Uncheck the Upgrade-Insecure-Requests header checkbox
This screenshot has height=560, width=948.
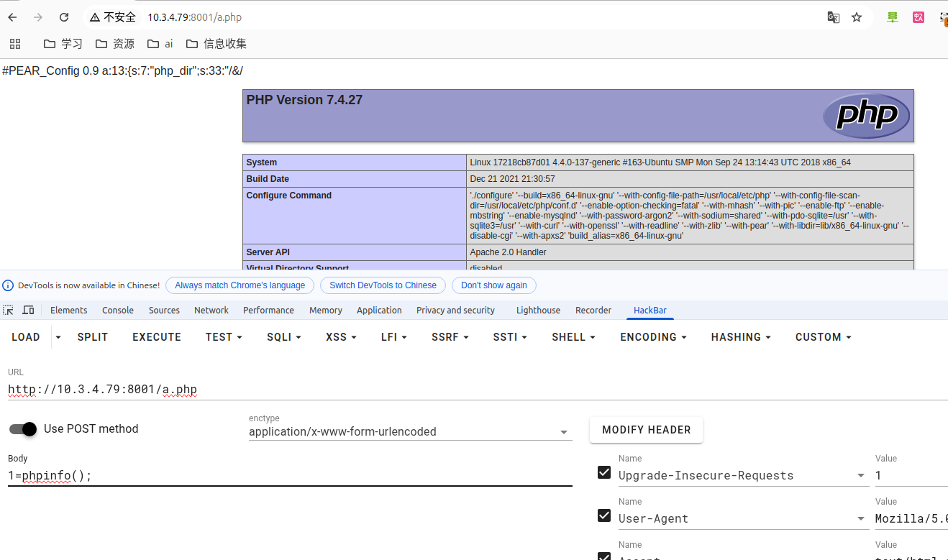(605, 472)
